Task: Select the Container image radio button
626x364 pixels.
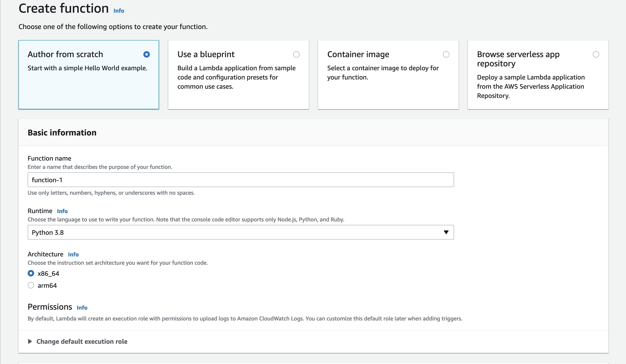Action: tap(446, 55)
